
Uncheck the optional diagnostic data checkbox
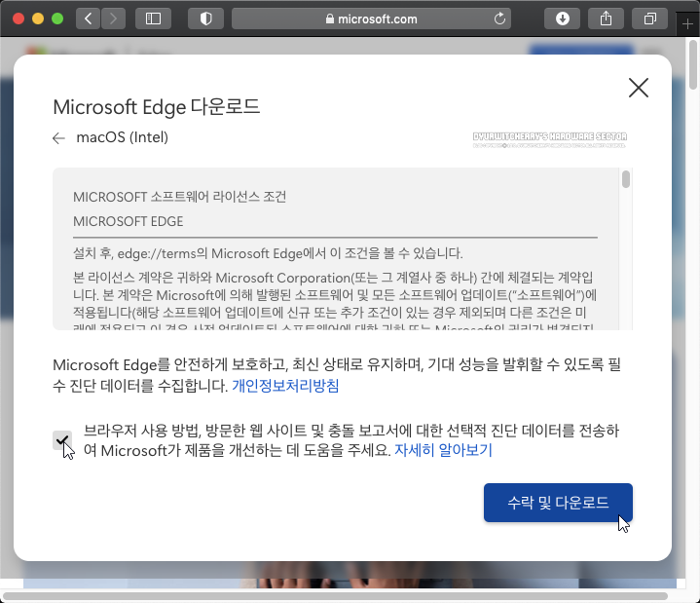(x=62, y=440)
